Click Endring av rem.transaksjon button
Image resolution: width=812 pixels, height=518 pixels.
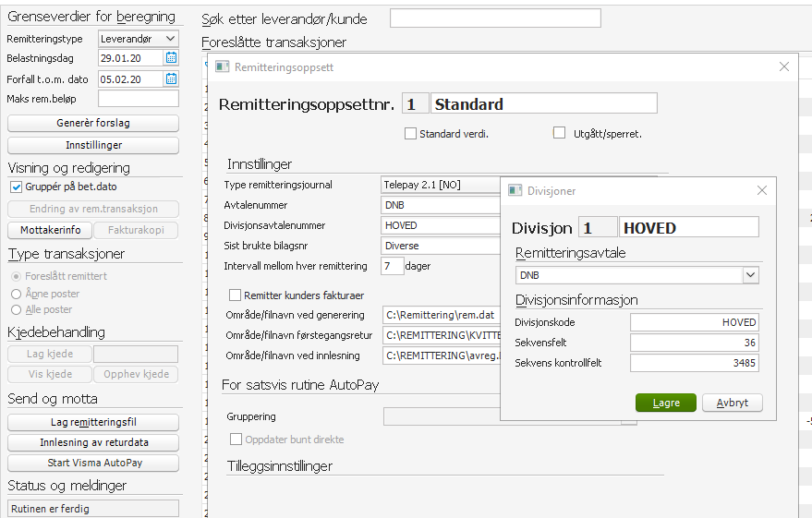tap(93, 209)
